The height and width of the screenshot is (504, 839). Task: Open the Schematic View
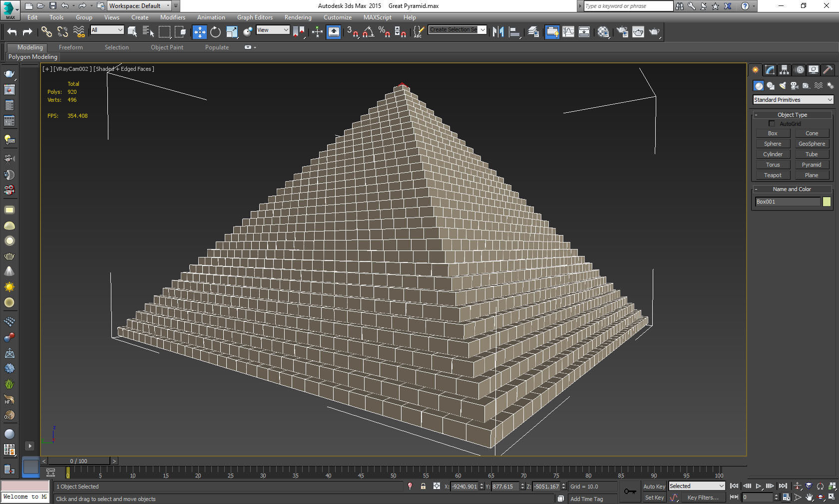[584, 32]
